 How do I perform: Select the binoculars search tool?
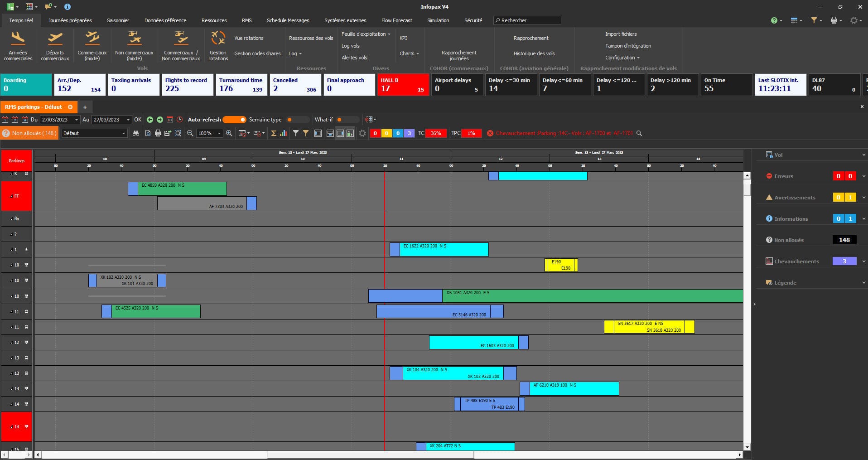[136, 133]
